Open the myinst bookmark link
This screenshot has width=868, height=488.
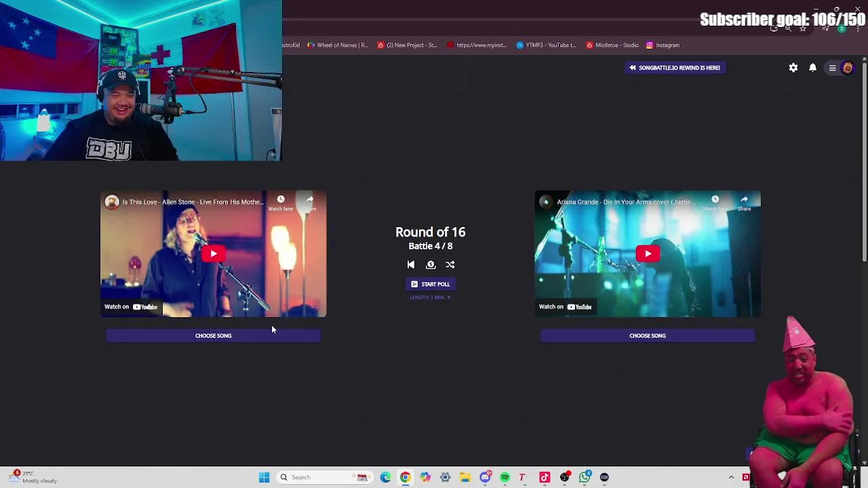coord(477,45)
